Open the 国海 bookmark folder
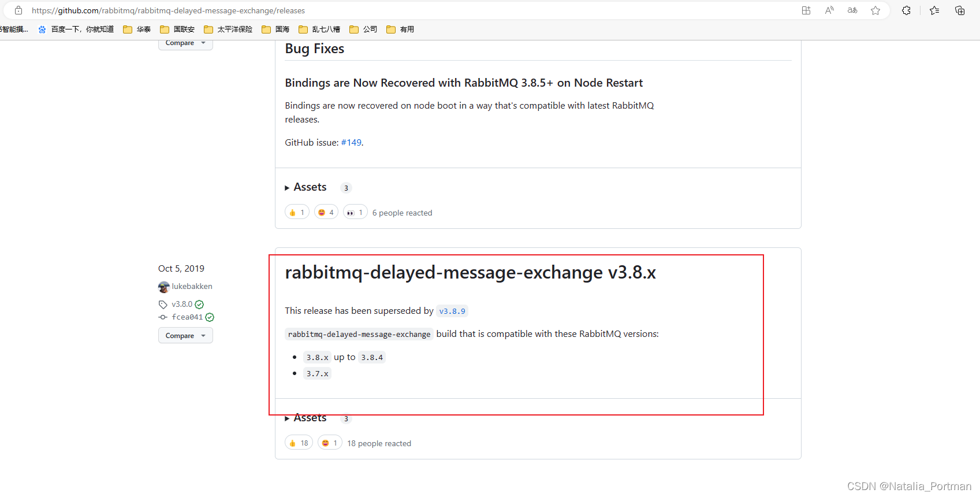This screenshot has height=497, width=980. pyautogui.click(x=275, y=29)
